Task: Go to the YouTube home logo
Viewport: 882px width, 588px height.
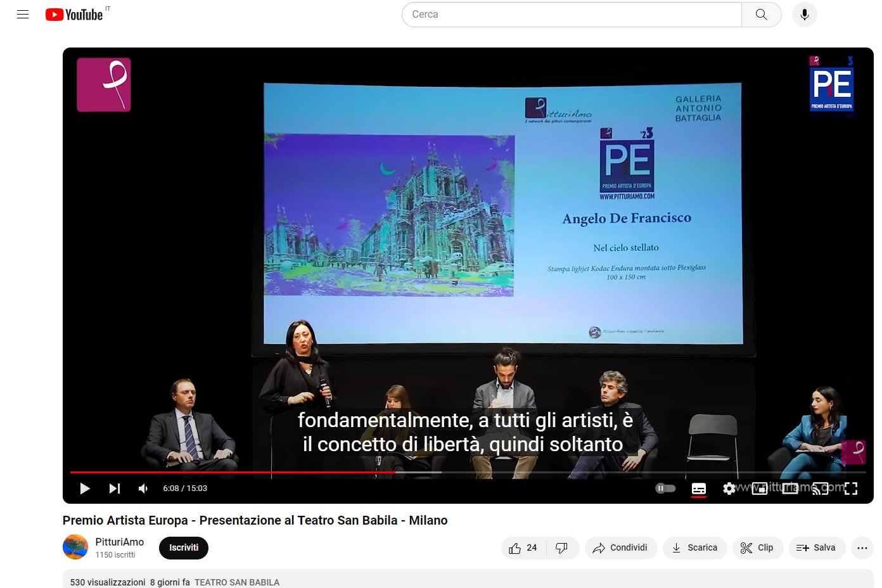Action: click(74, 15)
